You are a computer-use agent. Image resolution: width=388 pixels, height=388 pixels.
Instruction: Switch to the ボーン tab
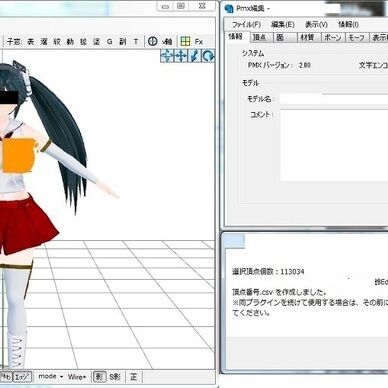(333, 38)
